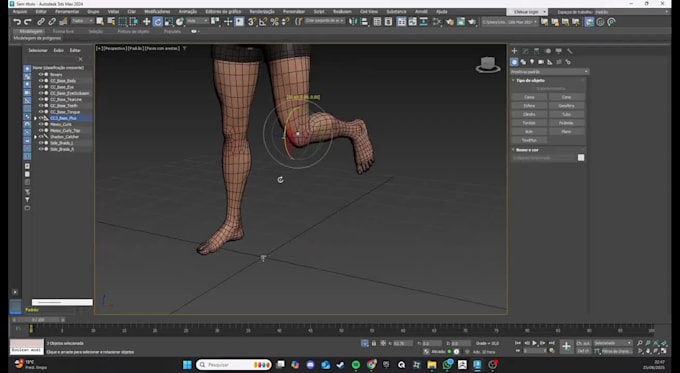Toggle visibility of CC_Base_Body

(41, 81)
